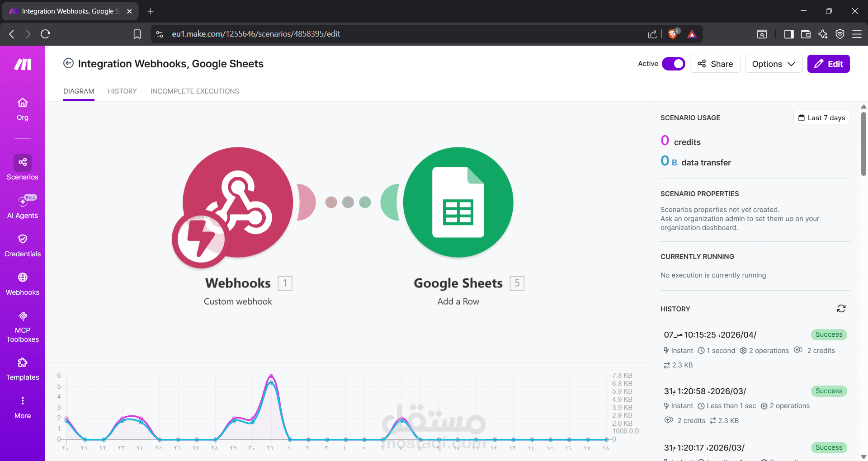Close the Integration Webhooks browser tab
Viewport: 868px width, 461px height.
(129, 11)
